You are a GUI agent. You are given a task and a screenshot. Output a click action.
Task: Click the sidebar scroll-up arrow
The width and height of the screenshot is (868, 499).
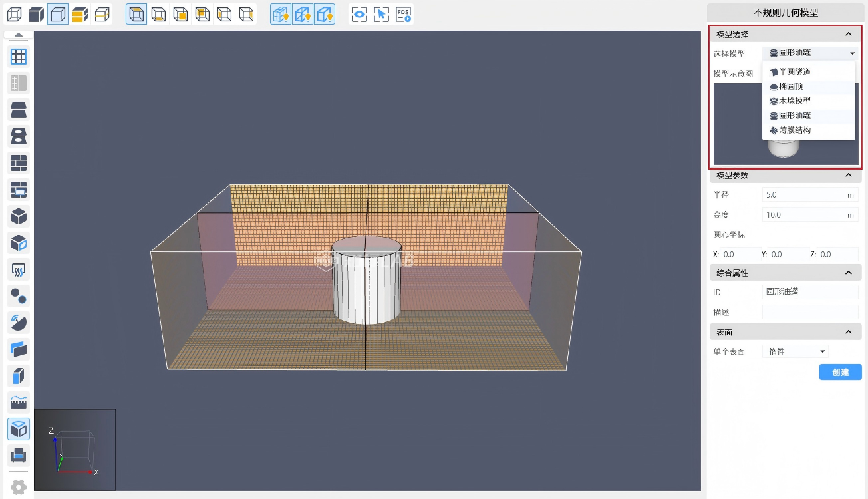[x=19, y=35]
